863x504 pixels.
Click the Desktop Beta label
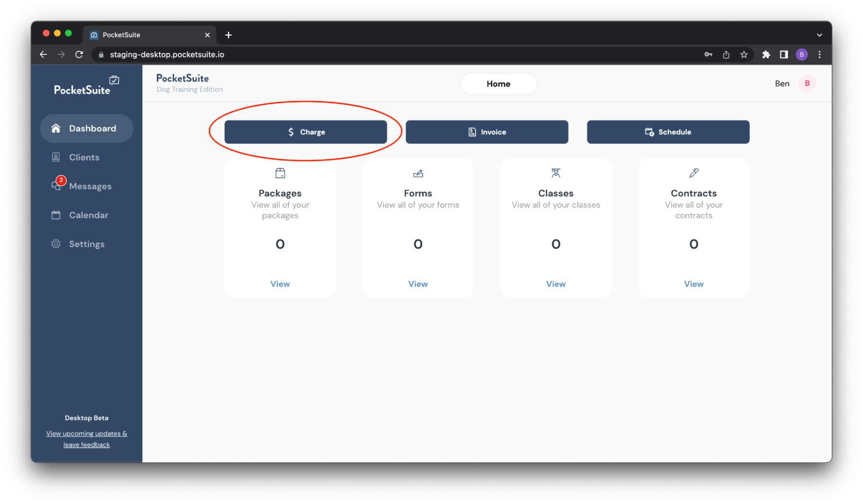coord(87,418)
